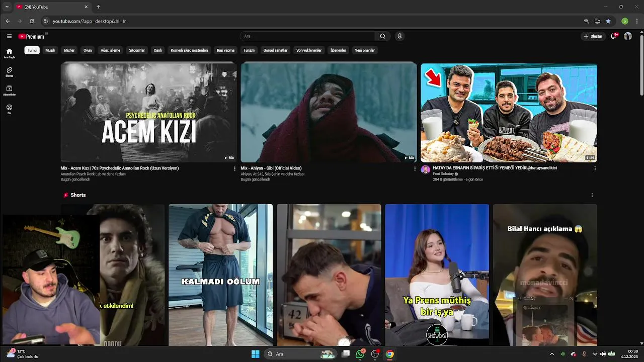Open Acem Kızı thumbnail
This screenshot has width=644, height=362.
pos(148,112)
